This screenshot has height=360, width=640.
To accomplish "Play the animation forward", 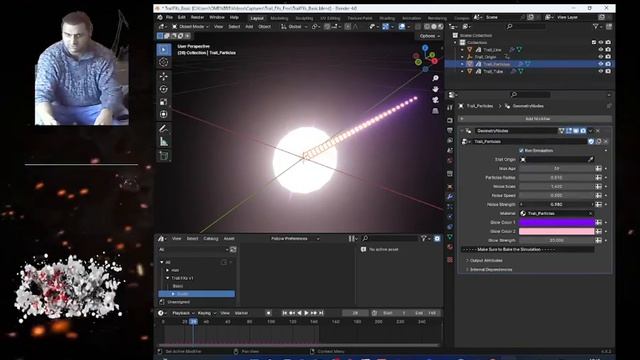I will point(307,313).
